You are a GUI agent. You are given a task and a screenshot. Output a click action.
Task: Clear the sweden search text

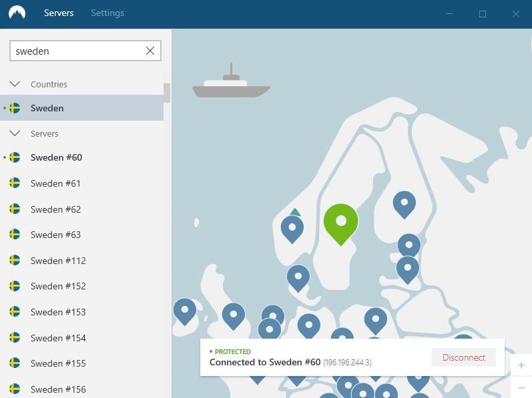click(x=150, y=51)
